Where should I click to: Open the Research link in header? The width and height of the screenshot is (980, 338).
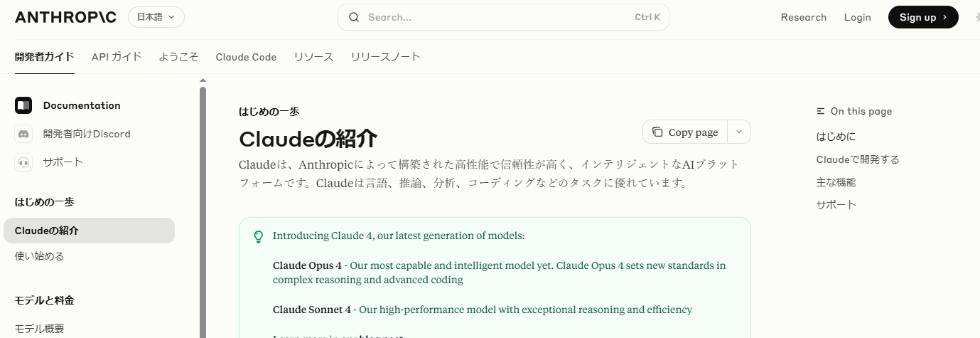[x=804, y=17]
